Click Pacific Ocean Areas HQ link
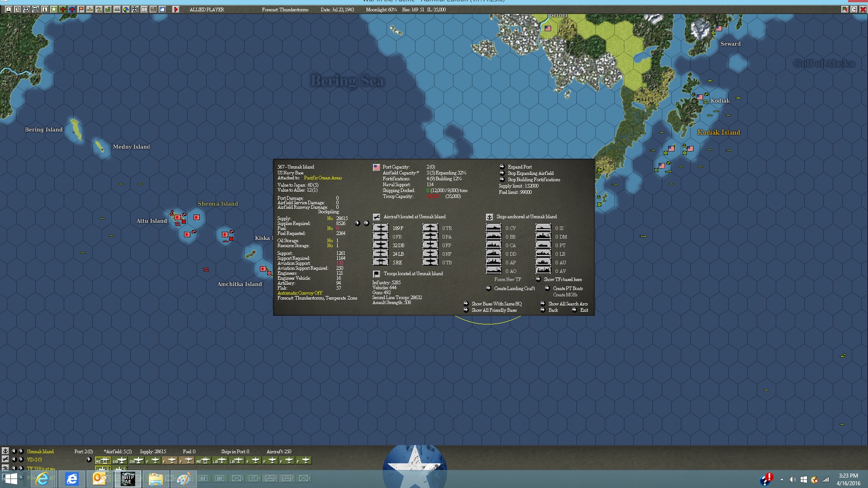This screenshot has height=488, width=868. click(x=323, y=178)
